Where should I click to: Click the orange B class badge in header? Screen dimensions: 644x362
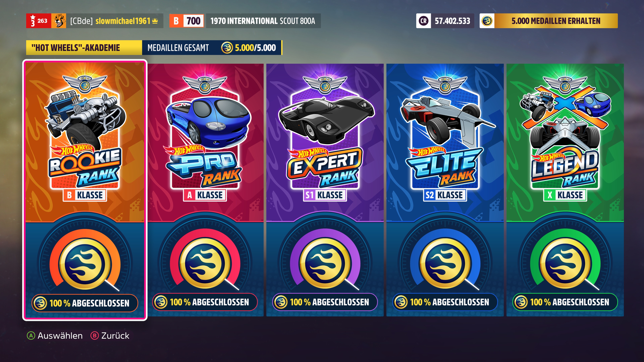176,21
